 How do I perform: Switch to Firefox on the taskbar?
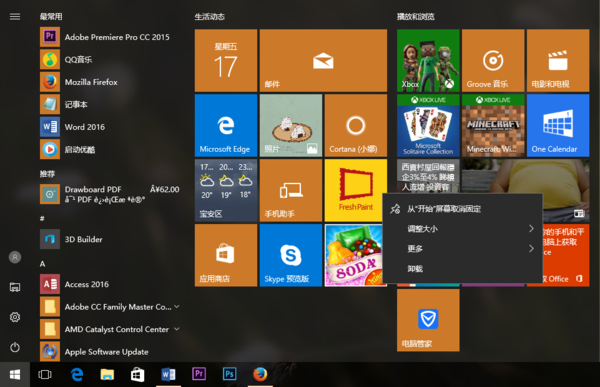260,375
